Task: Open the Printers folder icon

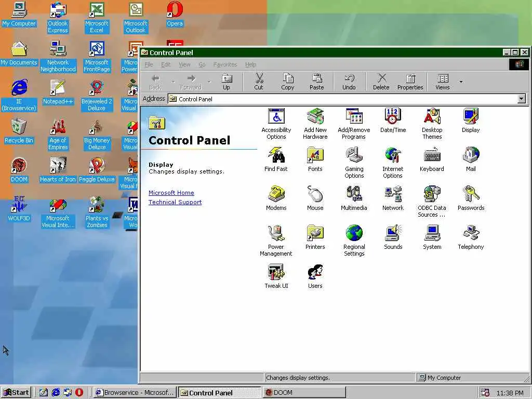Action: pos(315,237)
